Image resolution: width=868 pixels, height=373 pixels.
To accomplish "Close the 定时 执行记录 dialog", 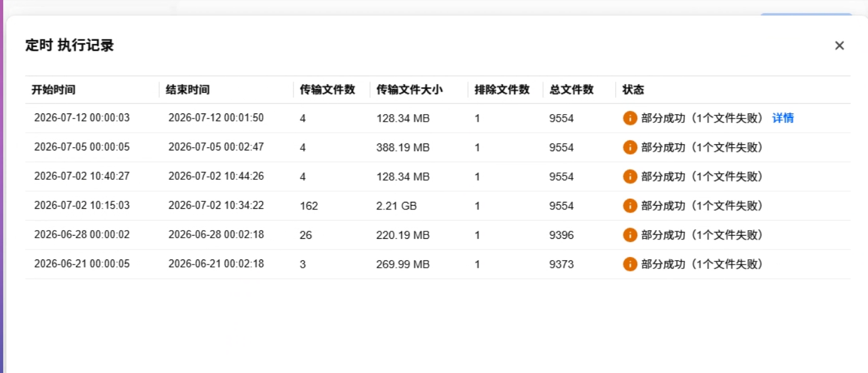I will [x=839, y=46].
